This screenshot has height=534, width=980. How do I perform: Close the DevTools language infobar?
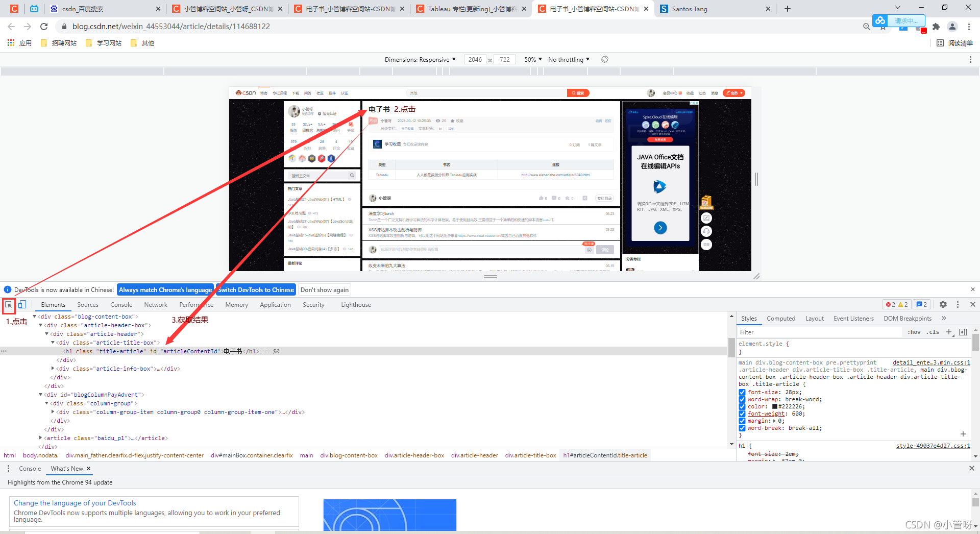tap(973, 289)
